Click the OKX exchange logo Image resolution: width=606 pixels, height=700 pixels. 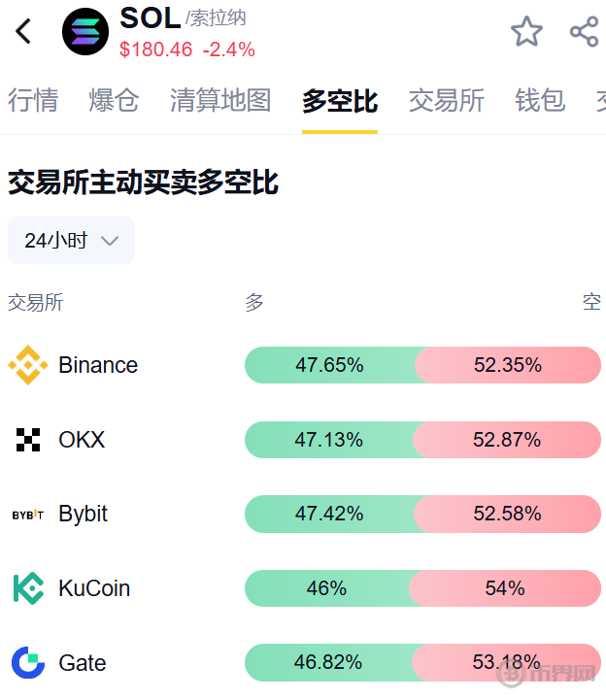tap(28, 440)
